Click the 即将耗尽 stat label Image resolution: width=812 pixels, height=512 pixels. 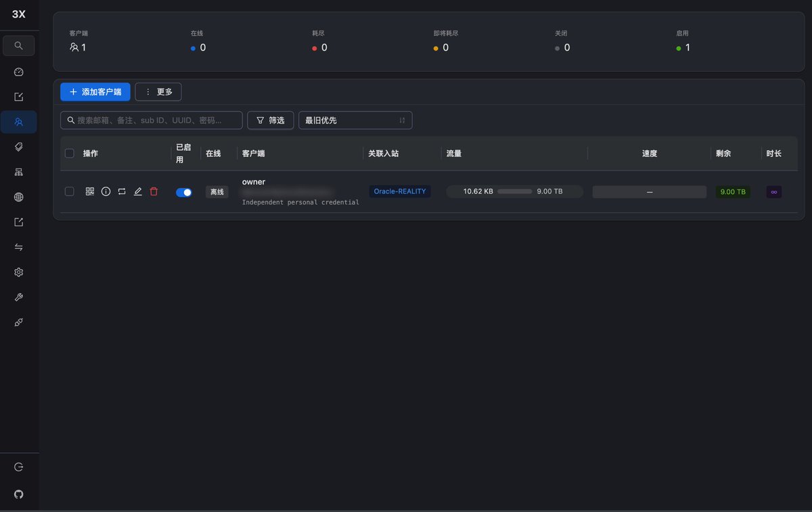[x=447, y=33]
